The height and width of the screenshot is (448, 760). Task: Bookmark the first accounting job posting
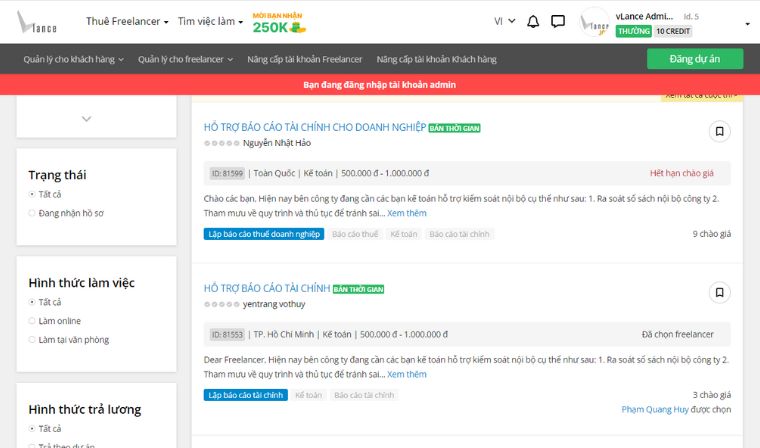click(719, 131)
